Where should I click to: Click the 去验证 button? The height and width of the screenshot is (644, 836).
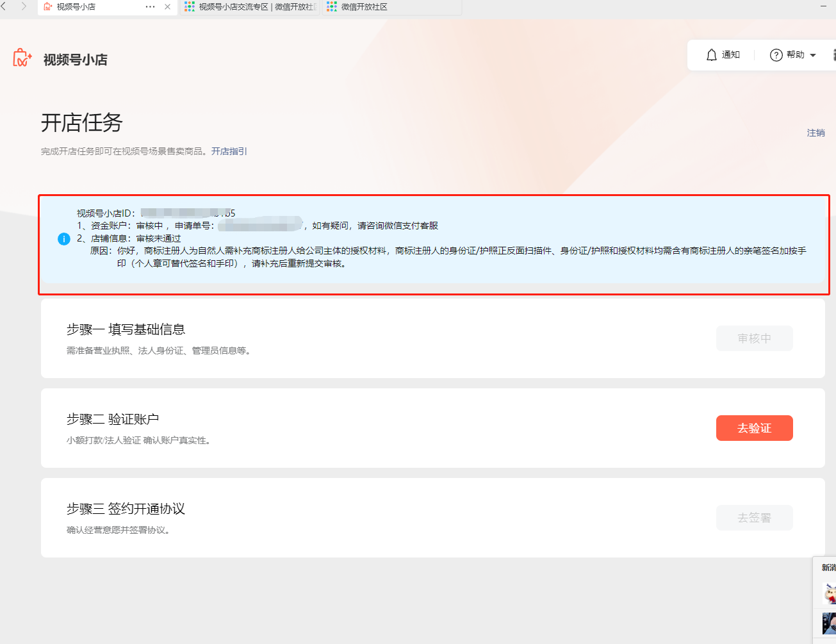tap(755, 428)
